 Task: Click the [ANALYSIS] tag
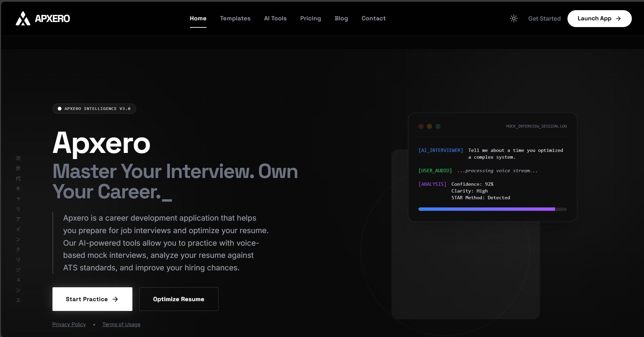tap(432, 184)
